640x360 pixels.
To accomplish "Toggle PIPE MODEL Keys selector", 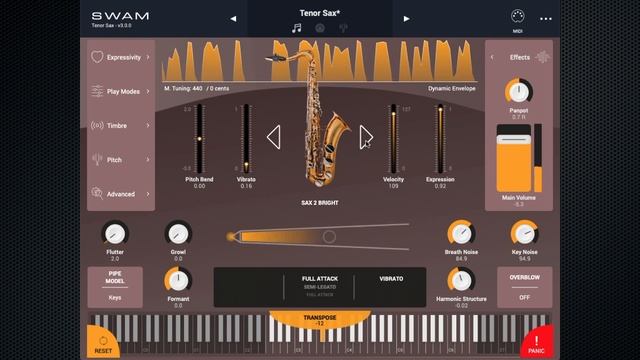I will [115, 287].
